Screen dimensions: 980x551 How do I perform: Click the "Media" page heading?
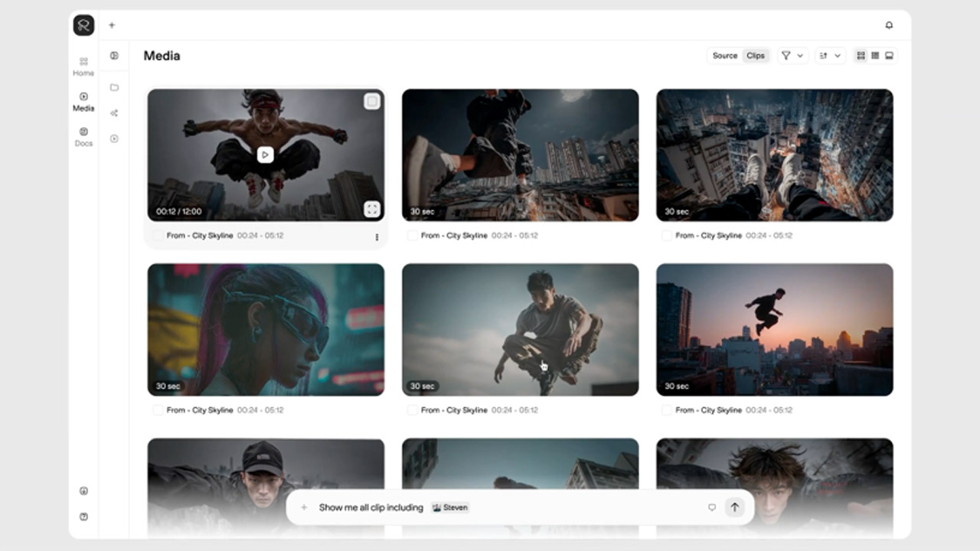[x=162, y=56]
